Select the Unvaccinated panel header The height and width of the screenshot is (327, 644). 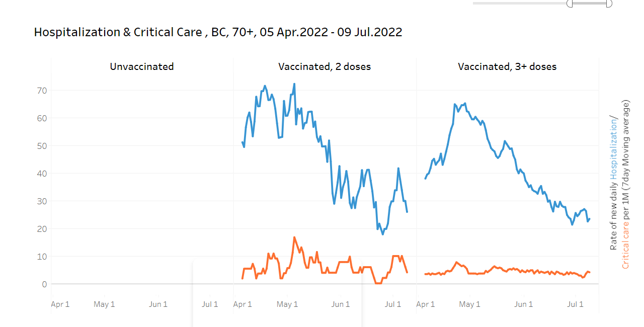(142, 66)
